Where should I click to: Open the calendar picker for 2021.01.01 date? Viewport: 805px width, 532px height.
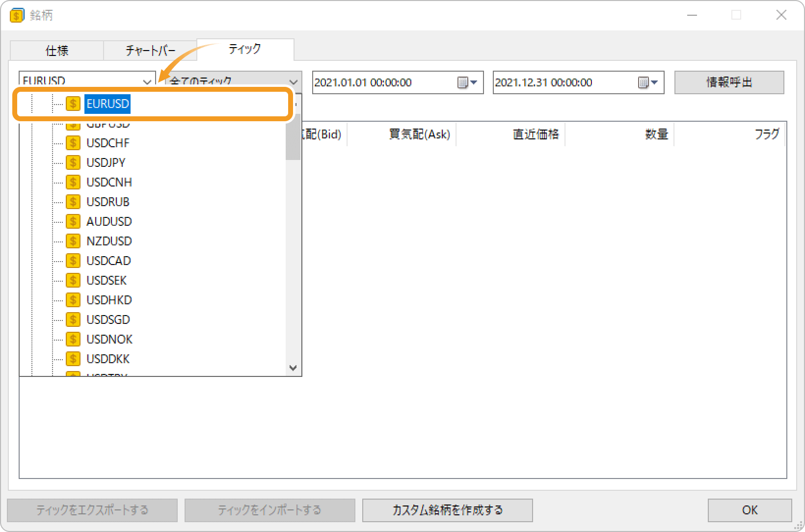click(x=467, y=82)
